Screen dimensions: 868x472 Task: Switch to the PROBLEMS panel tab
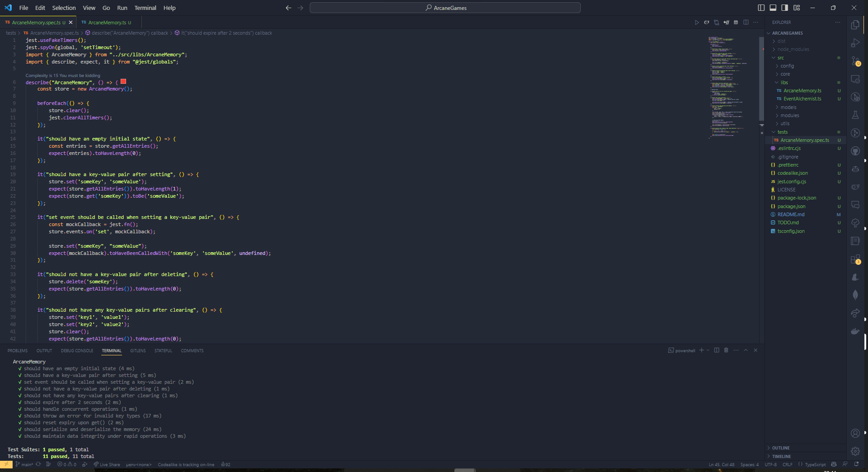pyautogui.click(x=18, y=350)
